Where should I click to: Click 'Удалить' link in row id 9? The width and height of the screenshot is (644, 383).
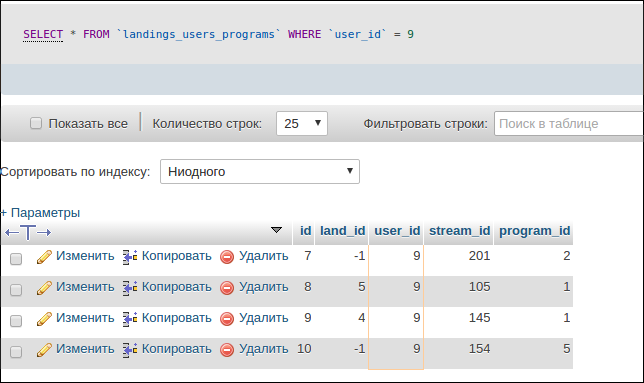(x=264, y=318)
